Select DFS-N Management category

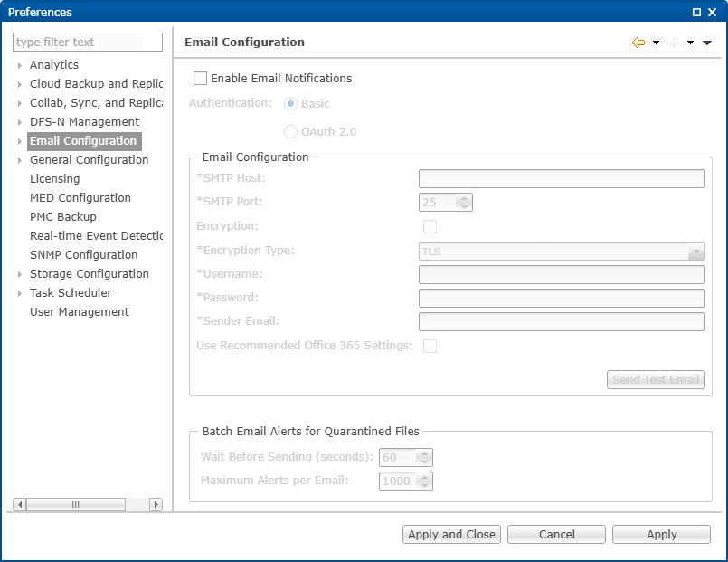point(84,121)
